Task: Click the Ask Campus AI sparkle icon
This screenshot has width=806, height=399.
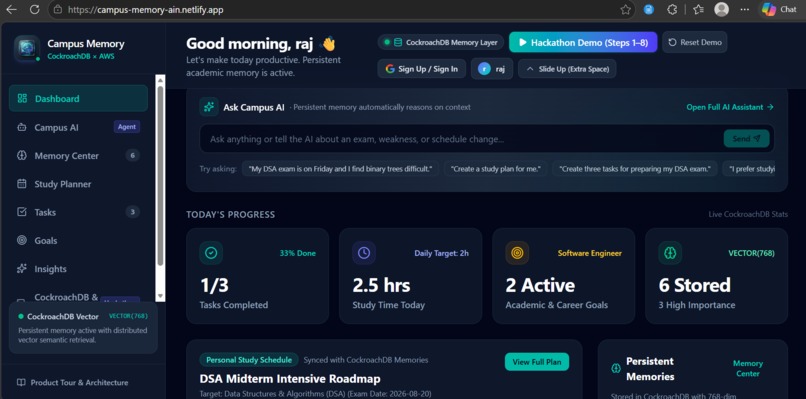Action: (209, 107)
